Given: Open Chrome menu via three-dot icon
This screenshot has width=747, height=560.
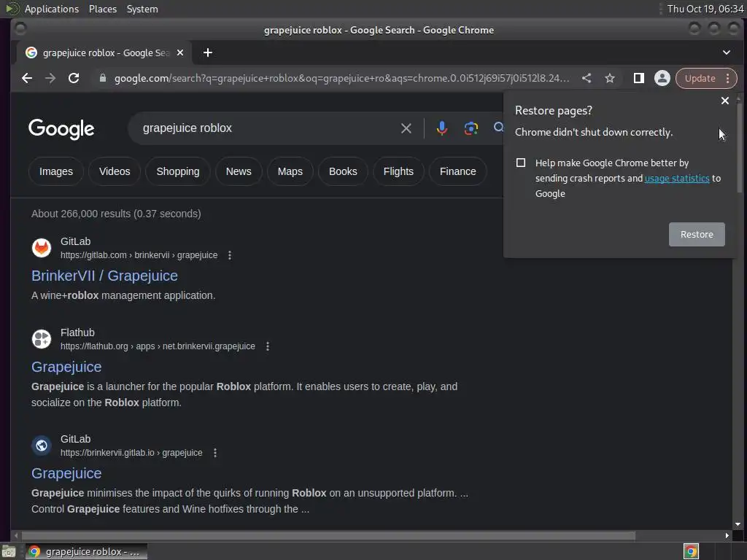Looking at the screenshot, I should 727,78.
